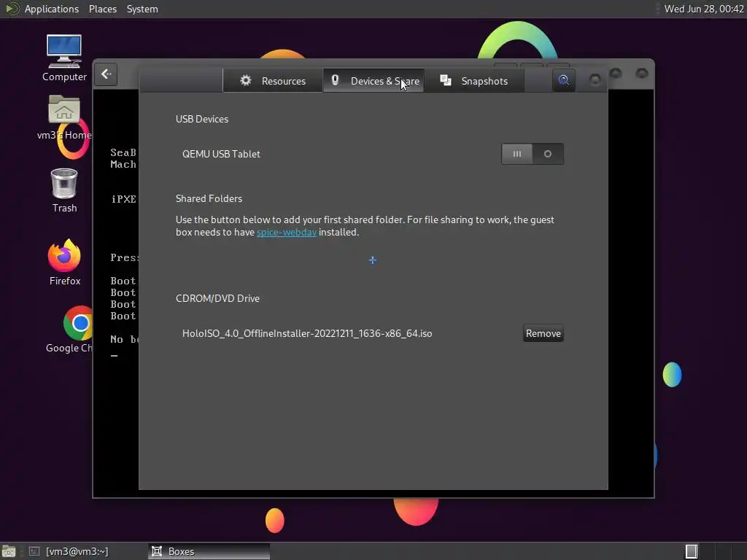Click the Shared Folders heading
This screenshot has height=560, width=747.
click(209, 198)
